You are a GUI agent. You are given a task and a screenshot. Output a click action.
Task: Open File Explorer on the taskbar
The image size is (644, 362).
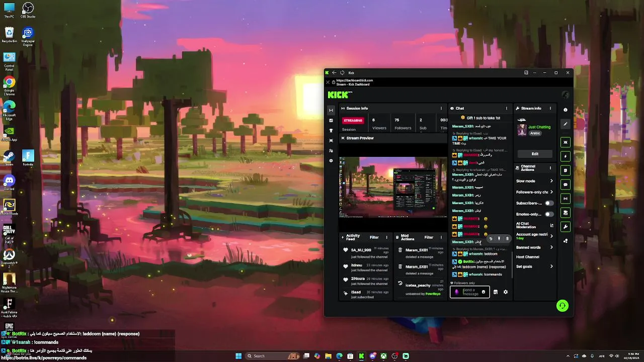tap(328, 356)
